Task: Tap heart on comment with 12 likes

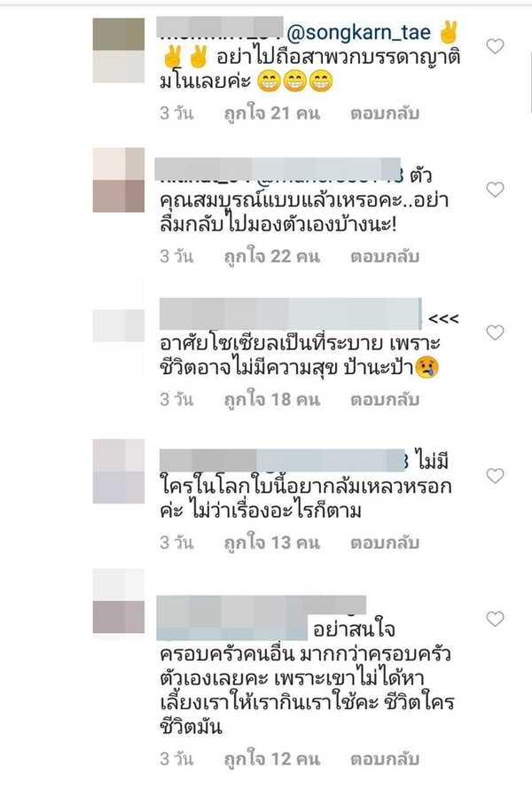Action: [495, 619]
